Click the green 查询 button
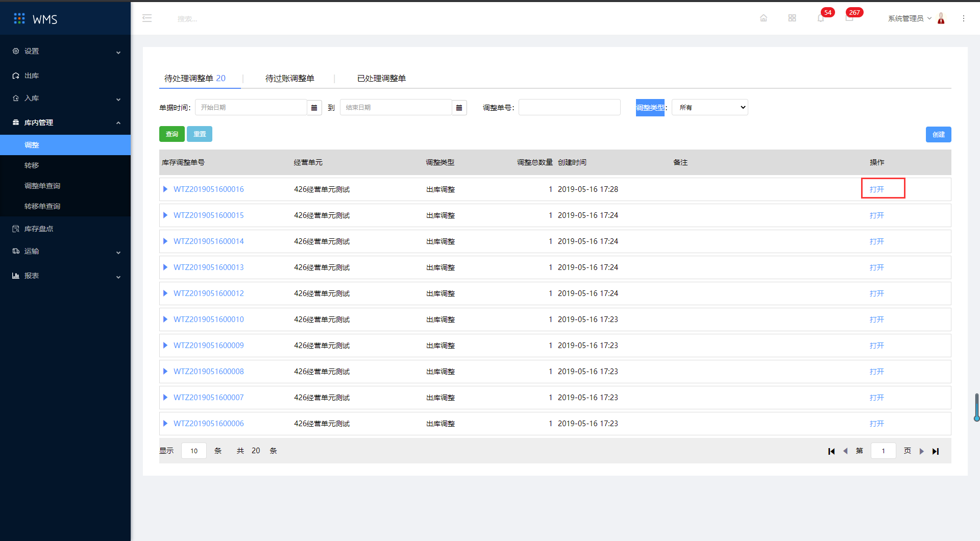 click(x=172, y=134)
